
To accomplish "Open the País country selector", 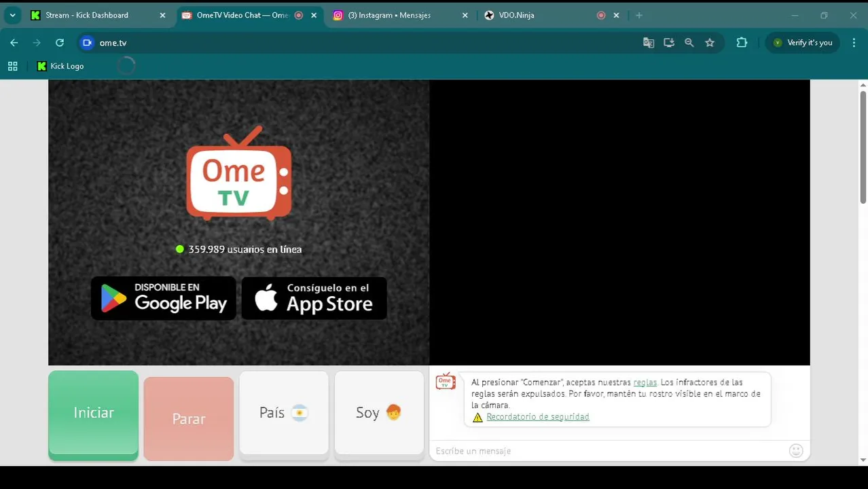I will 284,413.
